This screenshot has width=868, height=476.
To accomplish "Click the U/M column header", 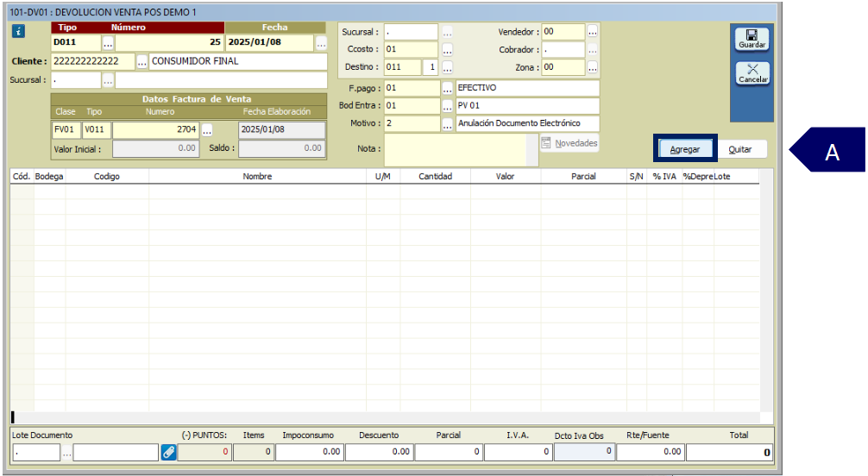I will [x=382, y=177].
